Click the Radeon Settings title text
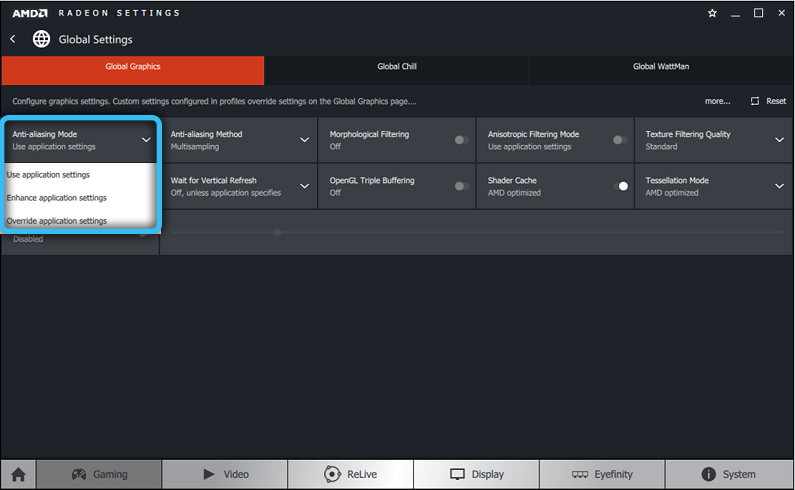The height and width of the screenshot is (490, 795). pos(119,13)
